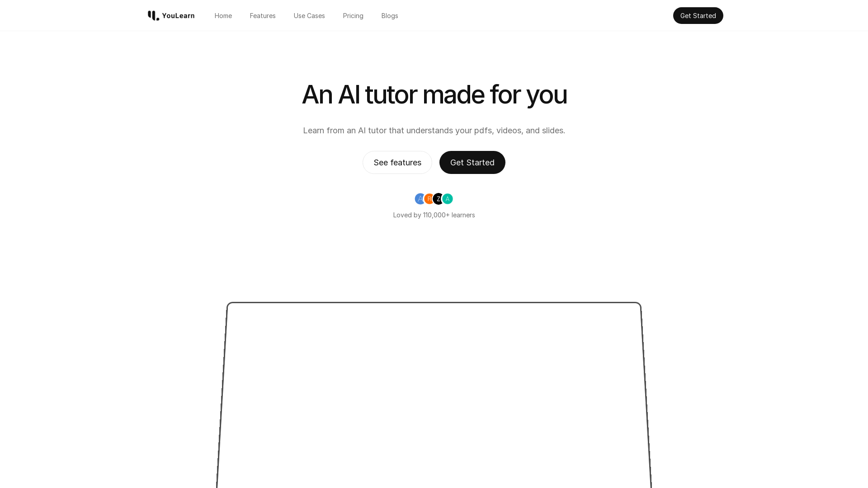Click the YouLearn logo icon
Screen dimensions: 868x488
(x=153, y=15)
